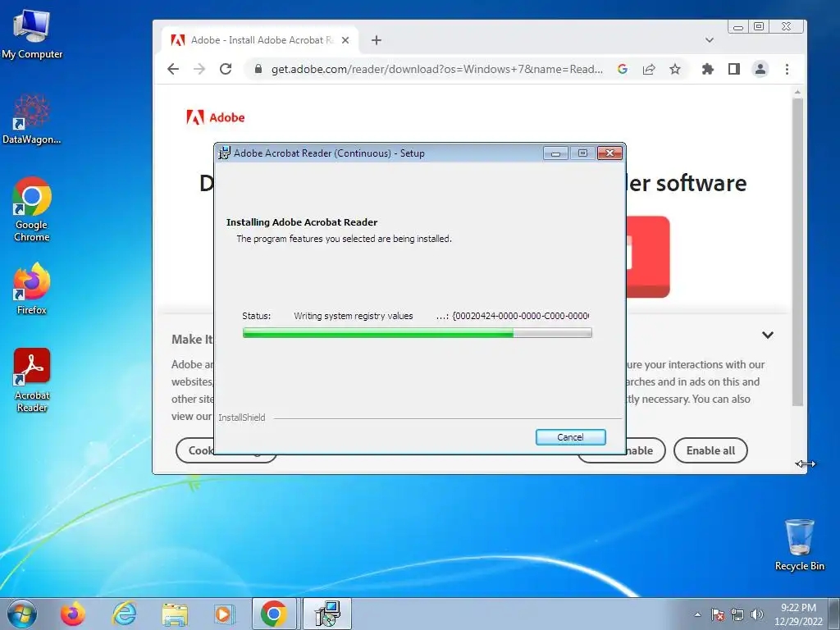
Task: Close the Acrobat Reader setup dialog
Action: (609, 153)
